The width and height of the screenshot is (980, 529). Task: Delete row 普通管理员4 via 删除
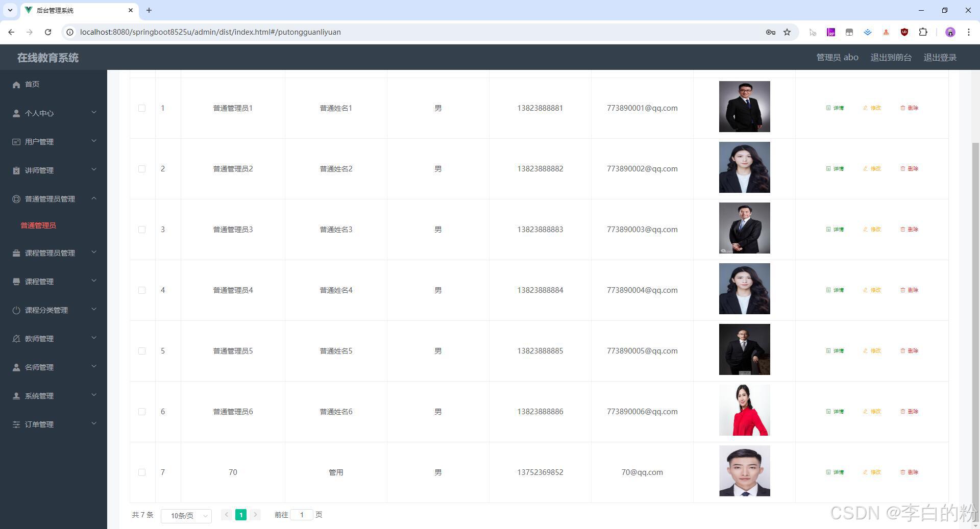909,290
